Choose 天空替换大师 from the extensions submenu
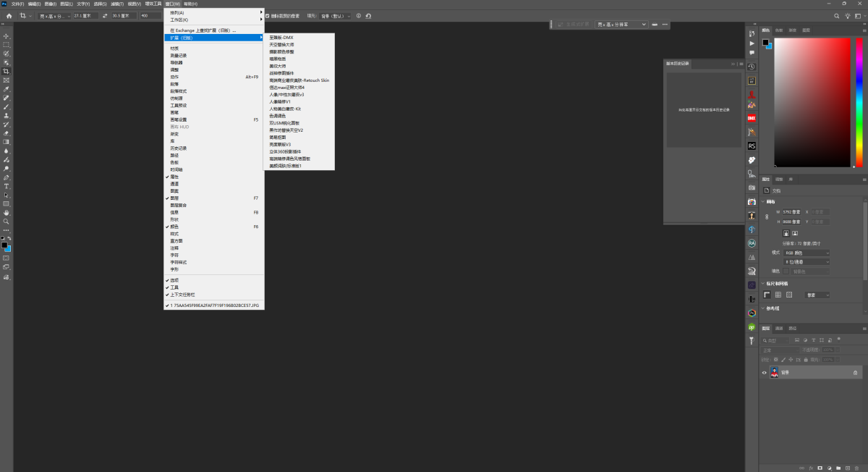Viewport: 868px width, 472px height. (x=282, y=44)
